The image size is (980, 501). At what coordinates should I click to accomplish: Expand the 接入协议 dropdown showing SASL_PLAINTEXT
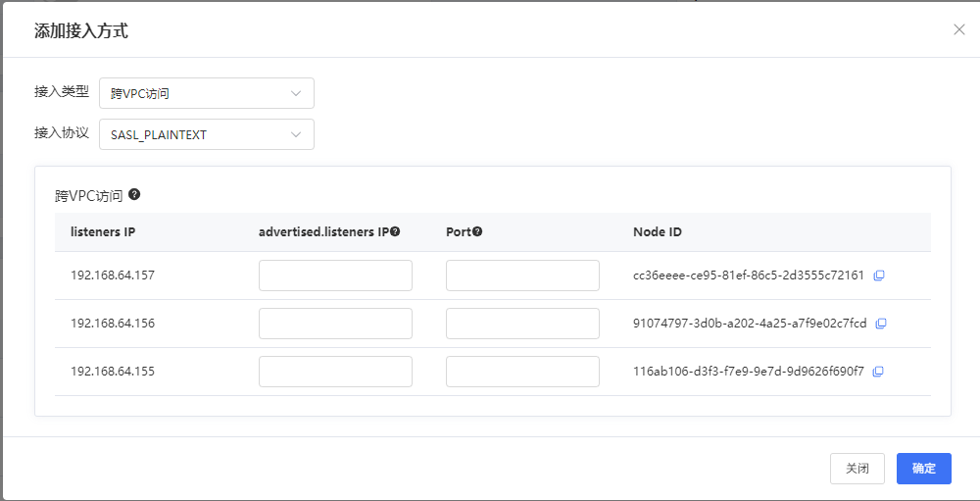[207, 134]
